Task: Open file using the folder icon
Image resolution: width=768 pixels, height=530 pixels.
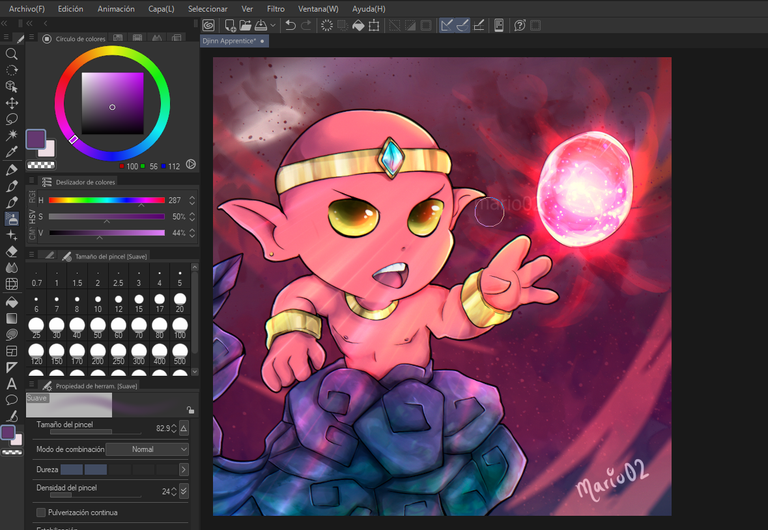Action: tap(245, 25)
